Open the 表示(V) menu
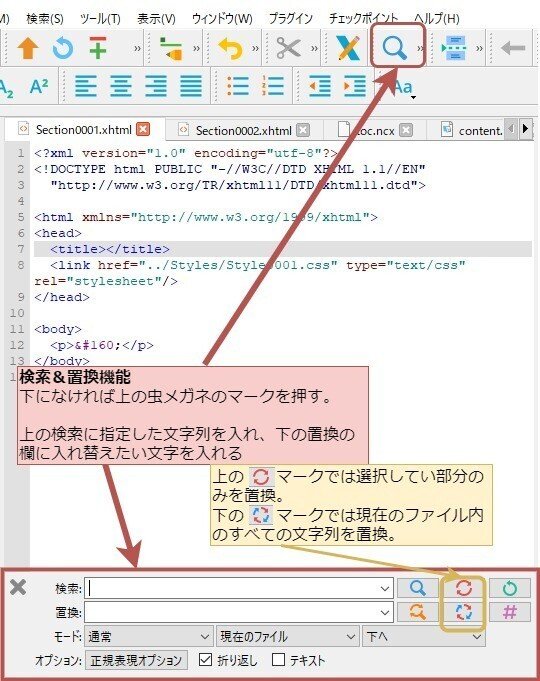The width and height of the screenshot is (540, 681). [156, 19]
